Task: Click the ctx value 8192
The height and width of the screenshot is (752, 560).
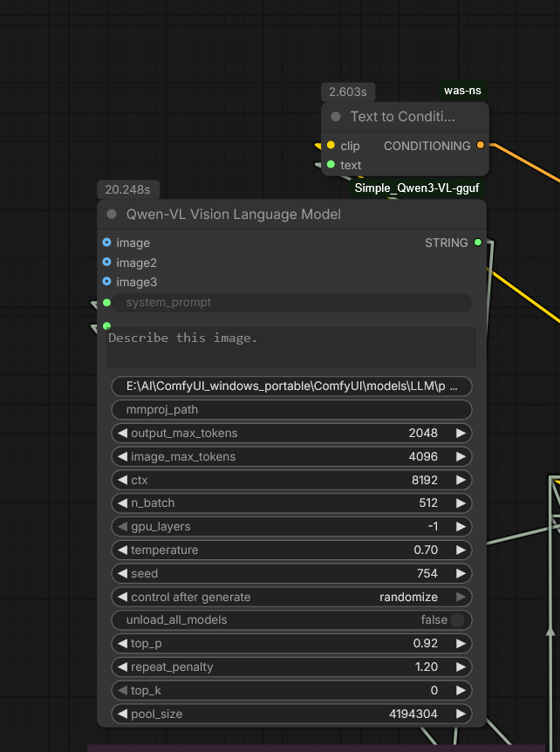Action: pyautogui.click(x=425, y=480)
